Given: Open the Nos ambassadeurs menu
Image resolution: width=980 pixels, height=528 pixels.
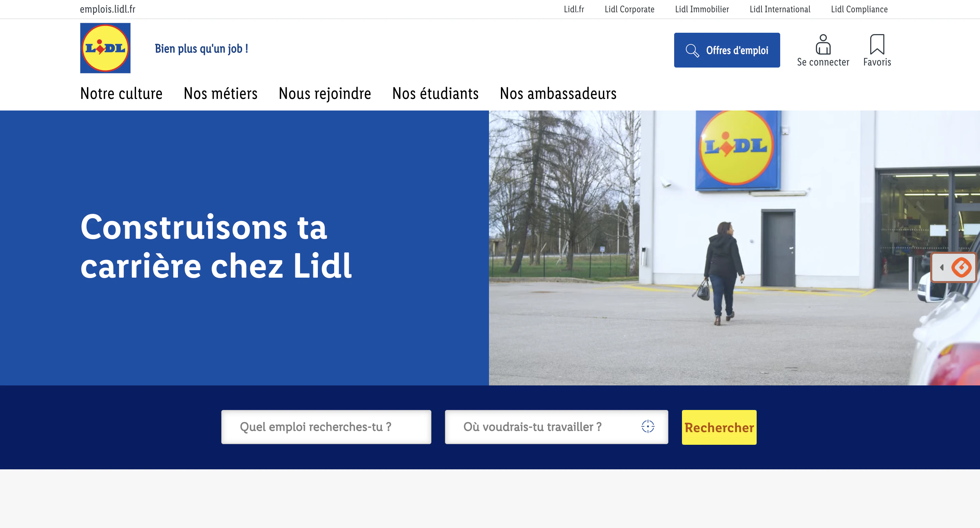Looking at the screenshot, I should pyautogui.click(x=558, y=93).
